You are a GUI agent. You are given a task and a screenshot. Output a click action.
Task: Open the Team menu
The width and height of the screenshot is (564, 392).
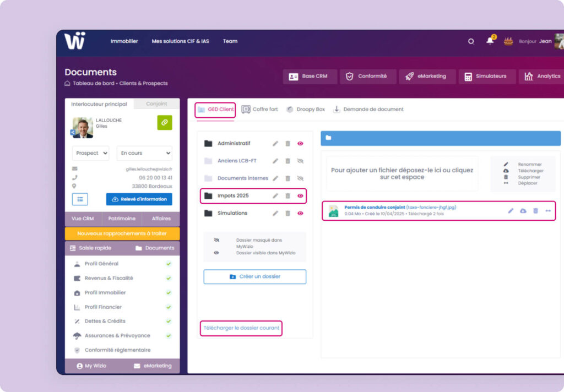coord(230,41)
